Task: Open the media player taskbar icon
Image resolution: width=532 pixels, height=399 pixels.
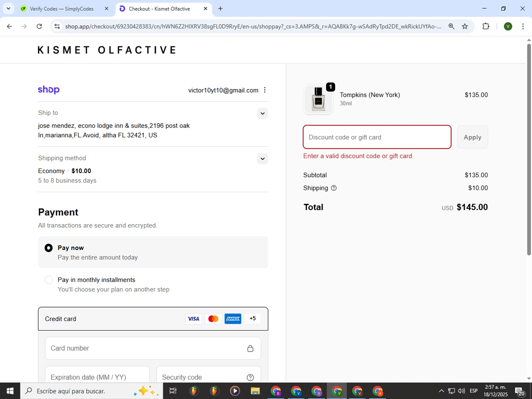Action: [x=235, y=391]
